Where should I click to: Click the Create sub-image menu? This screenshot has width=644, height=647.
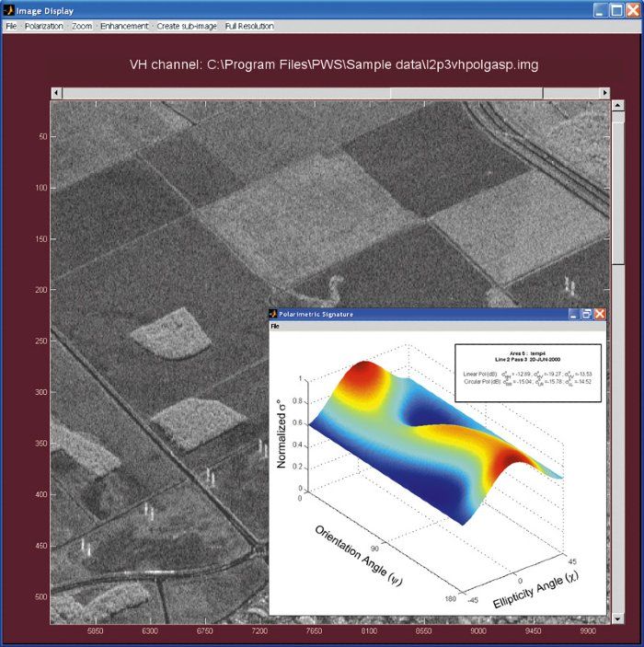(187, 26)
